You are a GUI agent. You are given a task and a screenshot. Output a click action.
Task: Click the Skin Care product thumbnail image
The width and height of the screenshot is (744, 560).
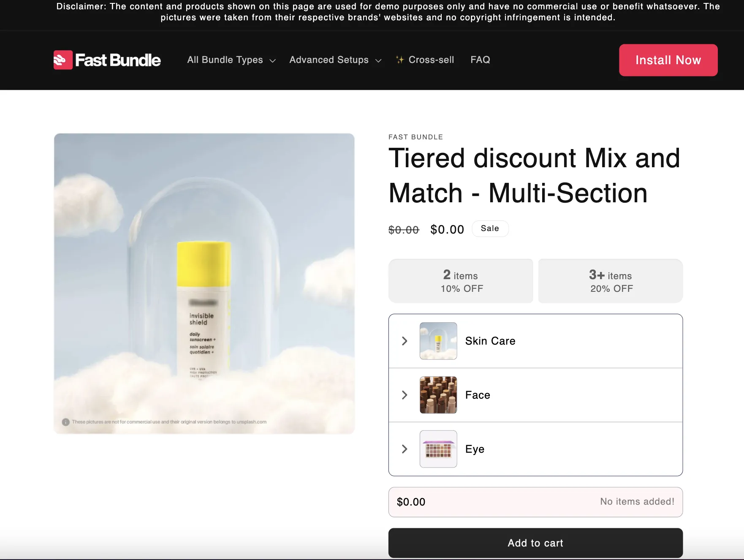point(437,341)
